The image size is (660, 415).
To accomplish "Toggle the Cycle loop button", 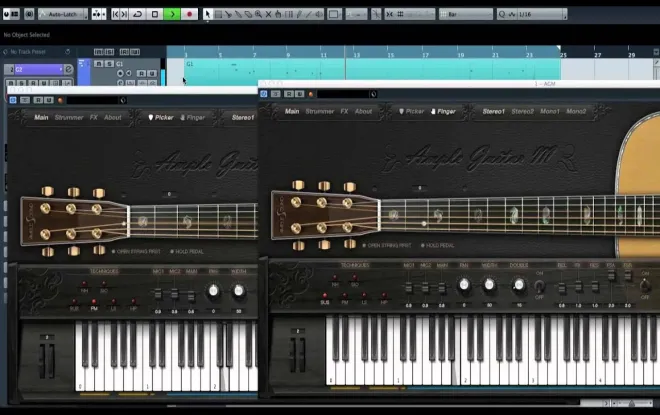I will point(138,14).
